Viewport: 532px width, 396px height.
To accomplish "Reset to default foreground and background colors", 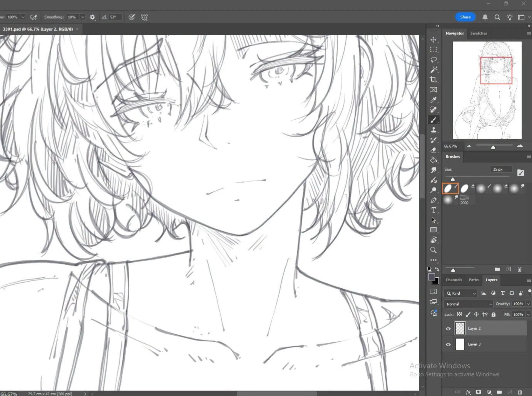I will click(430, 269).
